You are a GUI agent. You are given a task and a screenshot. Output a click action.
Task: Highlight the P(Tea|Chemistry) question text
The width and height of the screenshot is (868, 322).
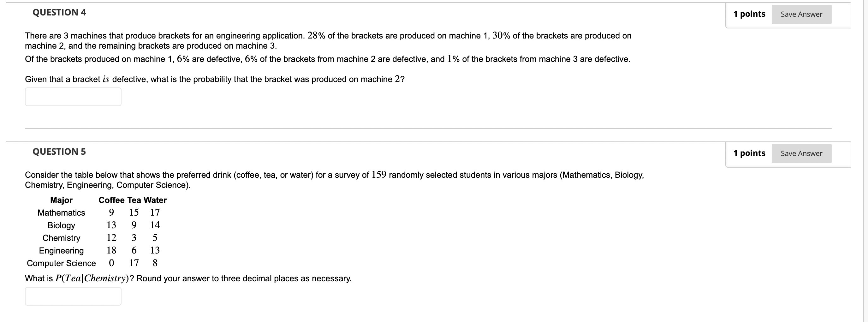188,278
